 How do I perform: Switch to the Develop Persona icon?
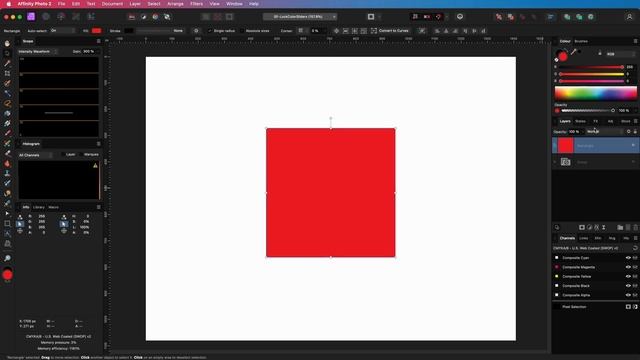(x=61, y=17)
